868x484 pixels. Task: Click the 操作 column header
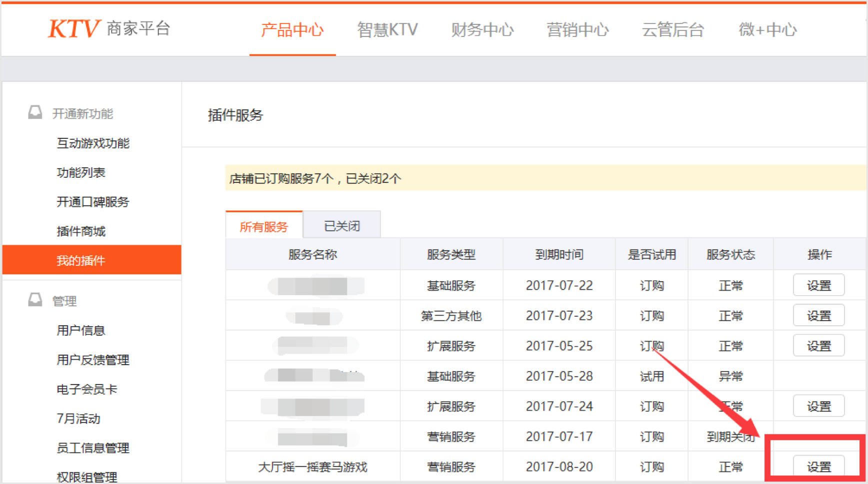819,255
